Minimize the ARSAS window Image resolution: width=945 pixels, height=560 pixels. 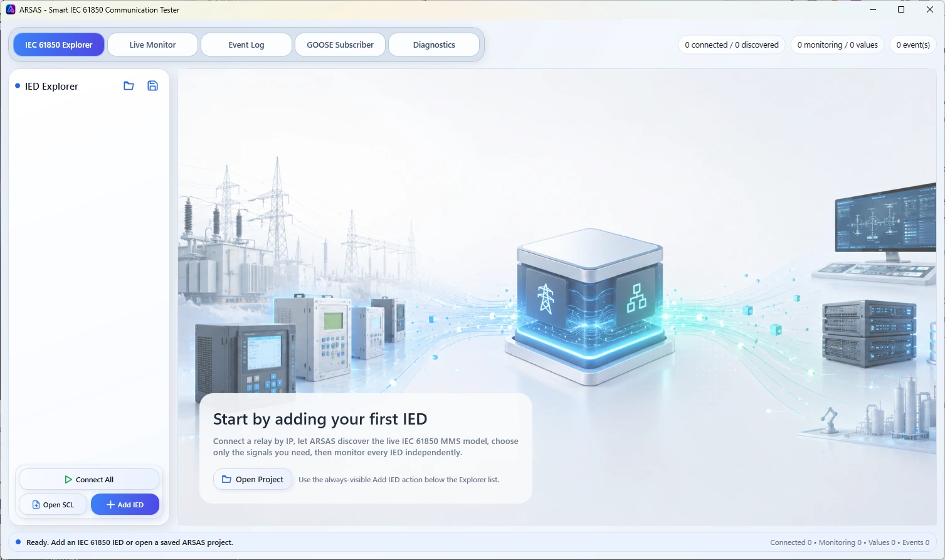(x=872, y=9)
